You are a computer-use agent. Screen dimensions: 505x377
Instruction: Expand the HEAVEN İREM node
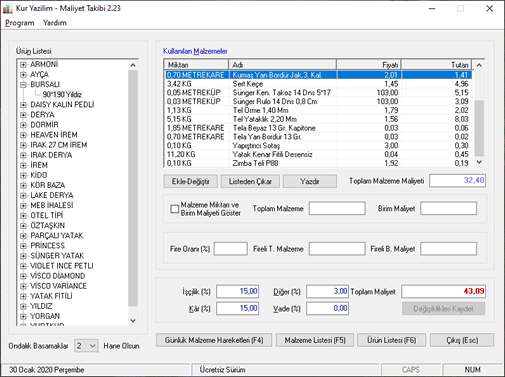click(23, 135)
